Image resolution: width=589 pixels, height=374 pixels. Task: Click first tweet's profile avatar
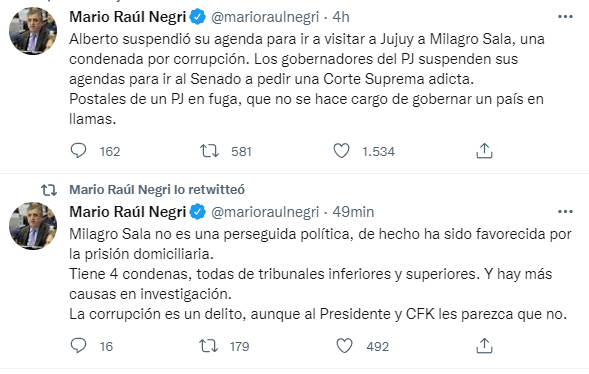33,31
